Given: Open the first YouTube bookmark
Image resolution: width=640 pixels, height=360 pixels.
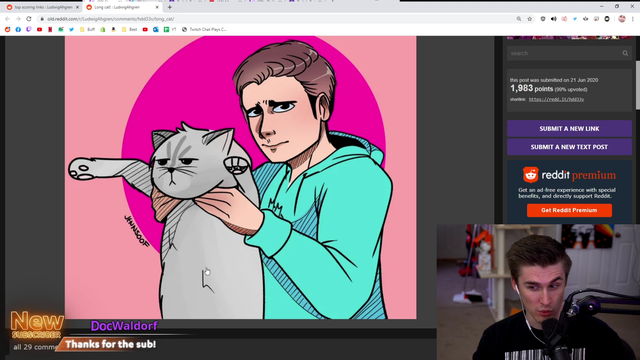Looking at the screenshot, I should [39, 29].
